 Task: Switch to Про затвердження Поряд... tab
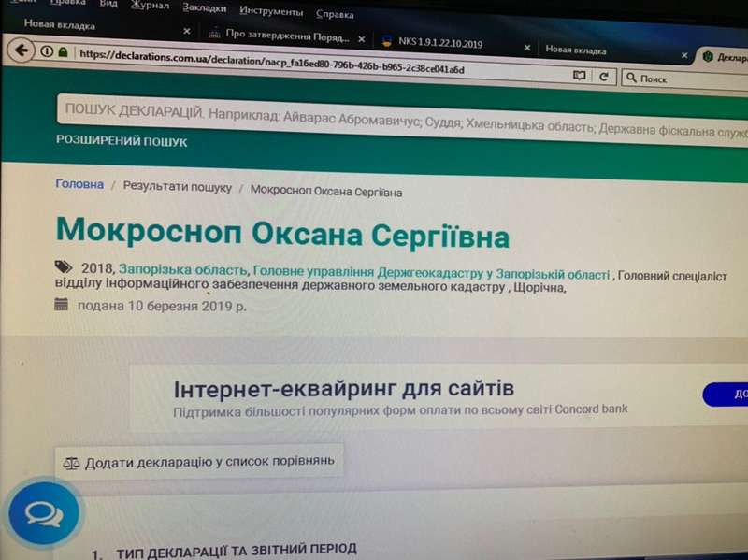(x=286, y=37)
